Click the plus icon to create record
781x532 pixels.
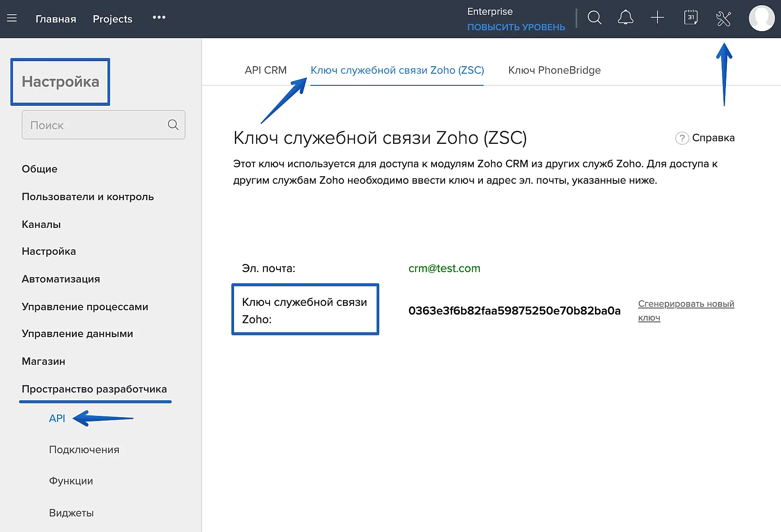pos(657,18)
